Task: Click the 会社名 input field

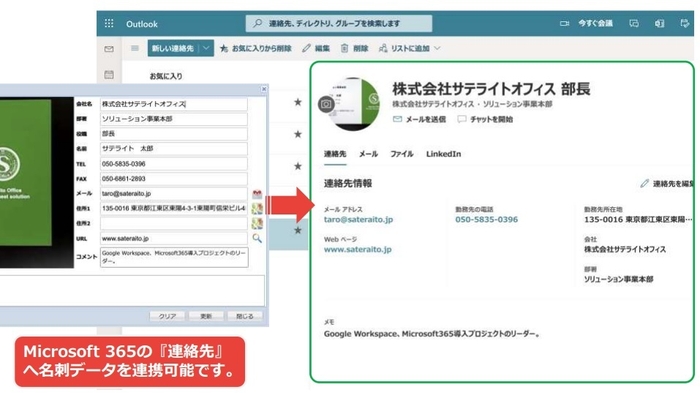Action: [x=174, y=104]
